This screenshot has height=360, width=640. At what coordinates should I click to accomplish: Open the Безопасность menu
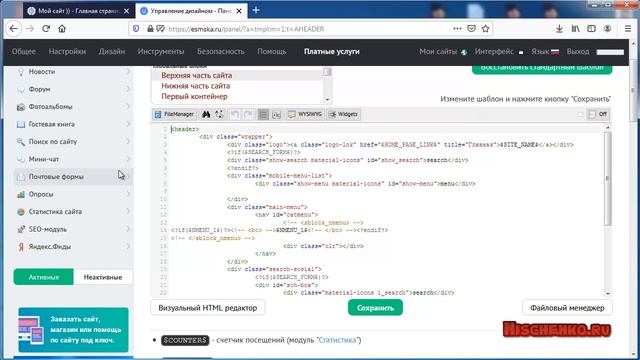221,52
